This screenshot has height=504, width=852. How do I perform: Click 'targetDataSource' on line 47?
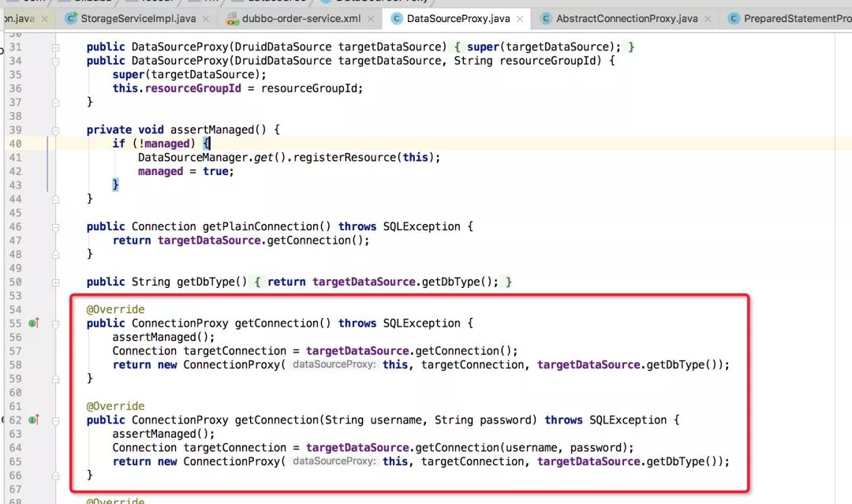[209, 240]
